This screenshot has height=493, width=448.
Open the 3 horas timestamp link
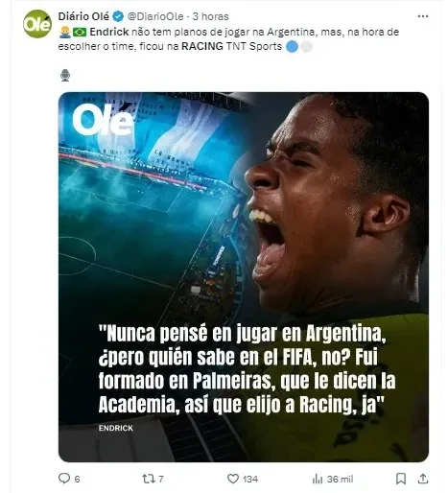tap(210, 16)
